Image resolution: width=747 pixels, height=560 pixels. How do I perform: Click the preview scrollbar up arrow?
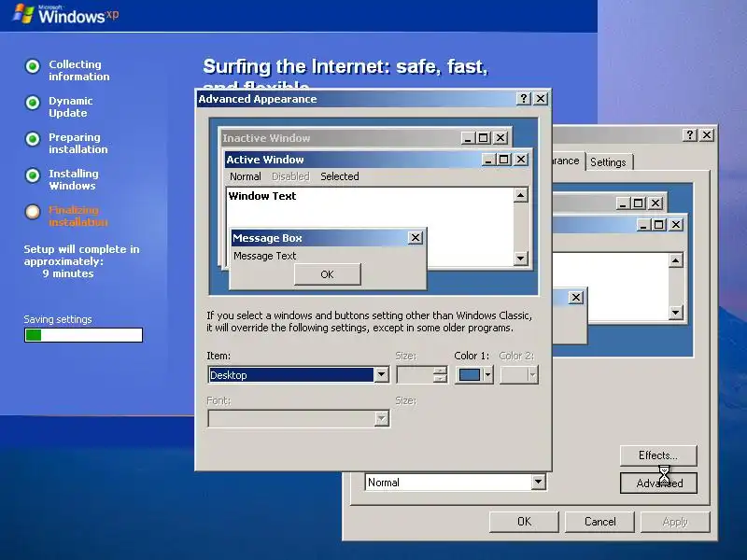tap(521, 195)
